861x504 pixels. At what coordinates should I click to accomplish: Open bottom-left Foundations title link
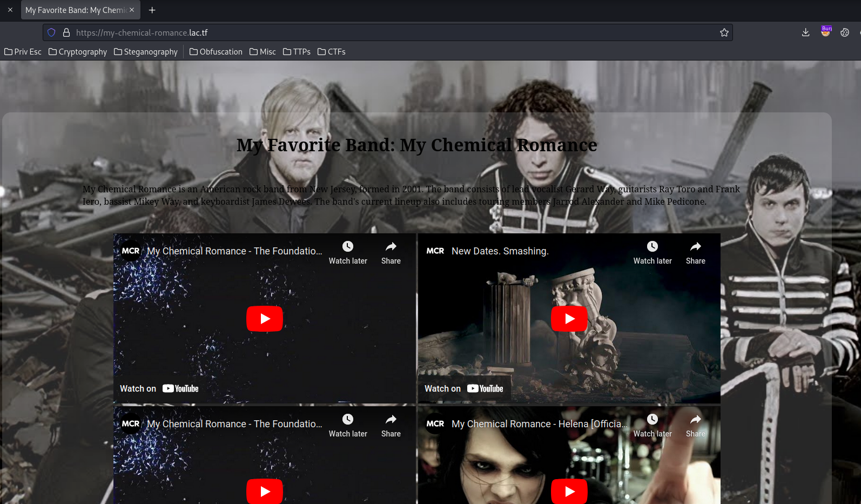pyautogui.click(x=234, y=424)
